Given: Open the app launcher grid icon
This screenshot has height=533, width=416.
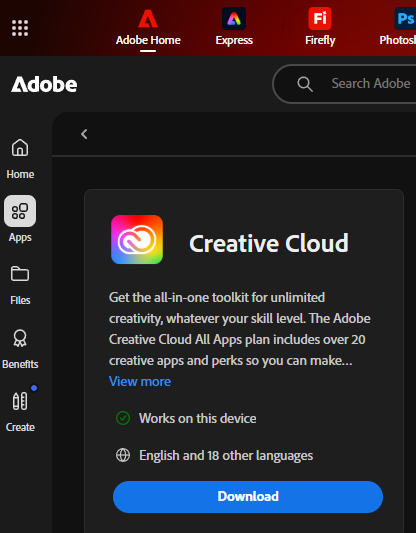Looking at the screenshot, I should (x=20, y=28).
